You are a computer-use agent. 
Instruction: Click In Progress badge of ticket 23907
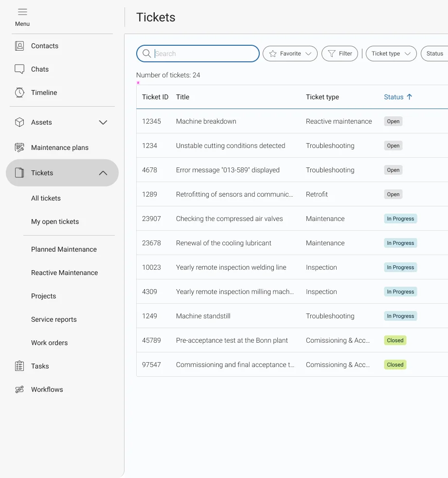click(x=400, y=219)
